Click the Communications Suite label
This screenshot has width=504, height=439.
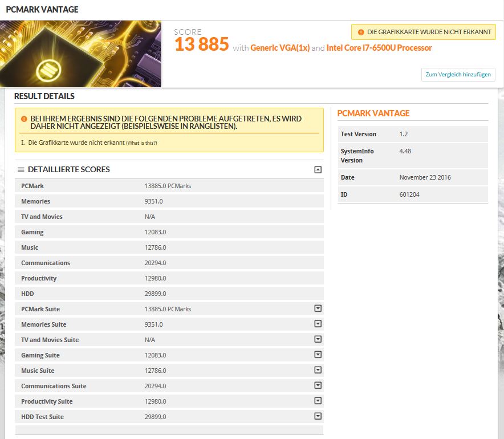click(x=54, y=386)
